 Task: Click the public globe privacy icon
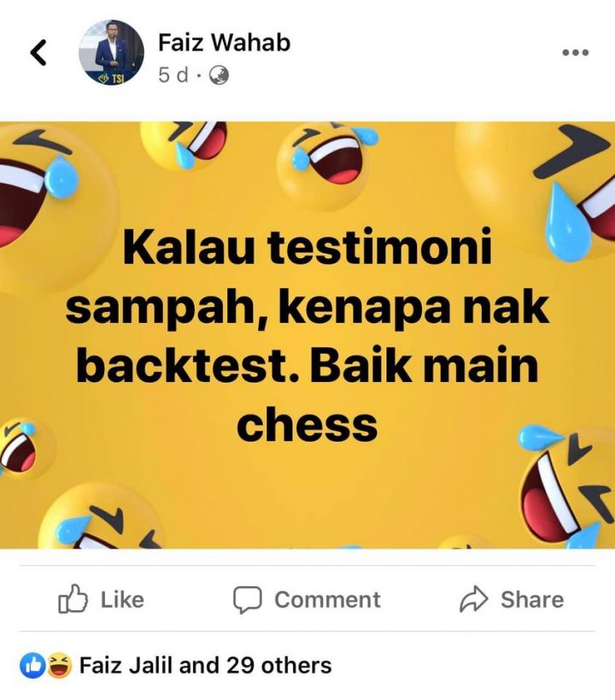click(219, 75)
